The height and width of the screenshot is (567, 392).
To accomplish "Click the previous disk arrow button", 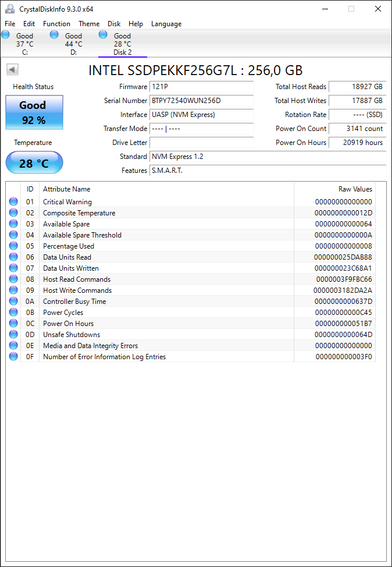I will [x=12, y=70].
